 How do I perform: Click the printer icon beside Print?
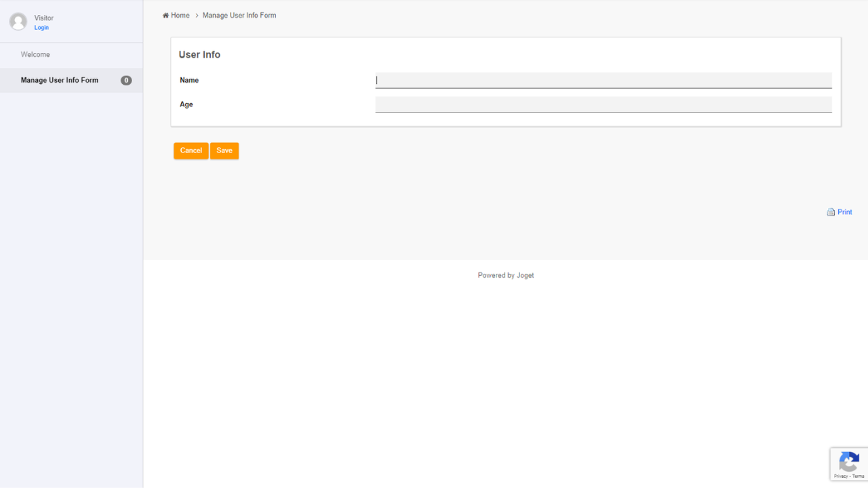click(831, 212)
